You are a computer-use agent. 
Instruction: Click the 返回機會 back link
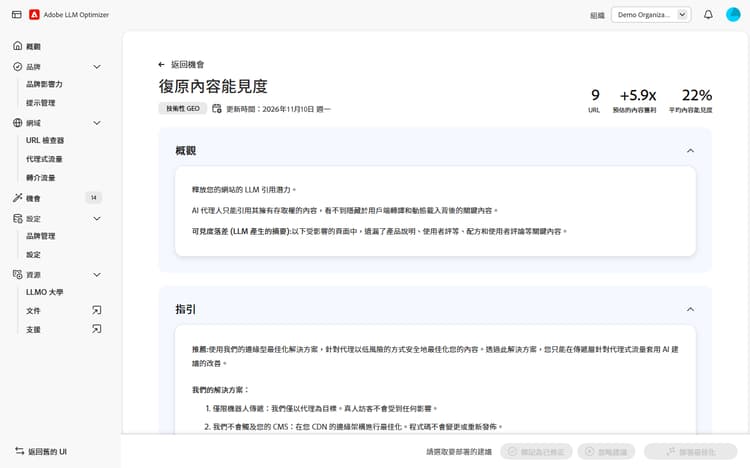tap(188, 64)
